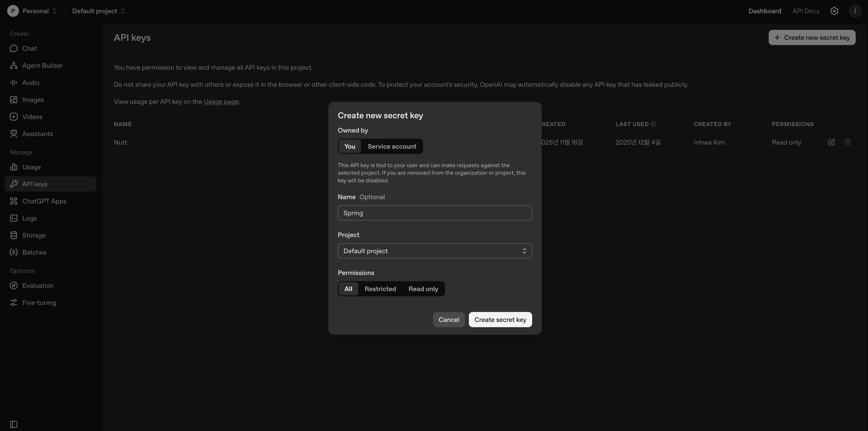Image resolution: width=868 pixels, height=431 pixels.
Task: Click the Create secret key button
Action: (500, 320)
